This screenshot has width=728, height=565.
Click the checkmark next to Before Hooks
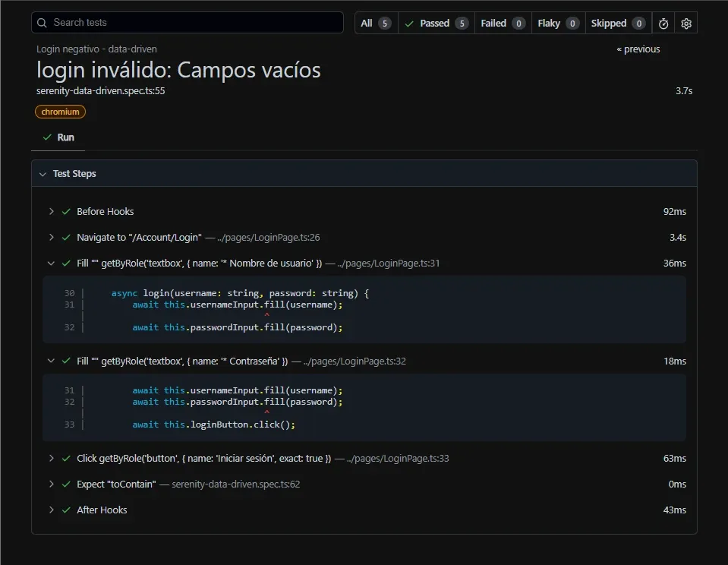click(x=65, y=211)
